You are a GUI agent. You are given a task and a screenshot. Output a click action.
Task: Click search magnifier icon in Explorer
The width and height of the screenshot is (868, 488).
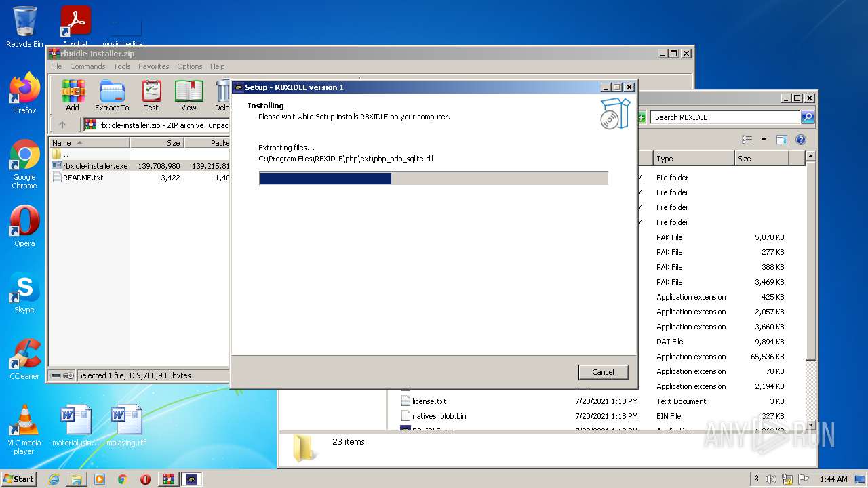point(807,117)
